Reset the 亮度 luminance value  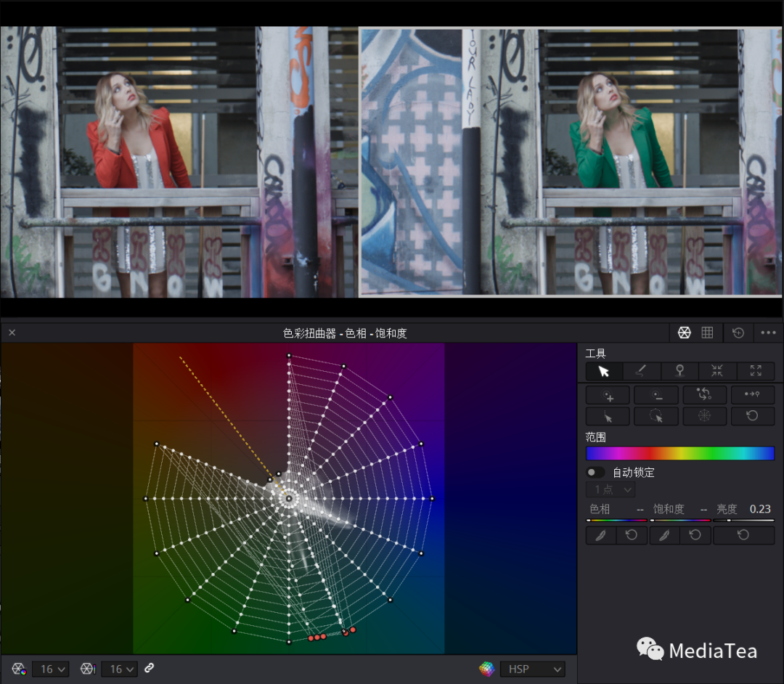point(743,536)
